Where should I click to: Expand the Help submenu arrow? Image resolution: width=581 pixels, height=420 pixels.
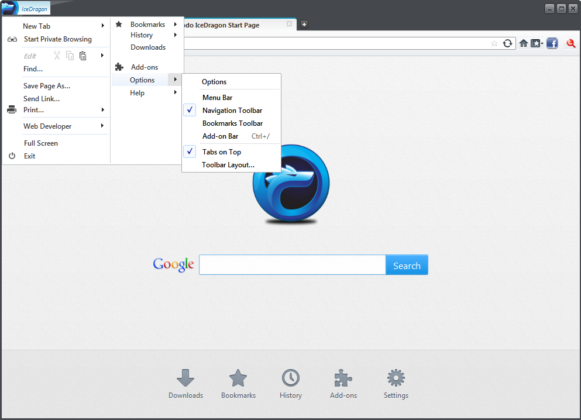click(175, 92)
